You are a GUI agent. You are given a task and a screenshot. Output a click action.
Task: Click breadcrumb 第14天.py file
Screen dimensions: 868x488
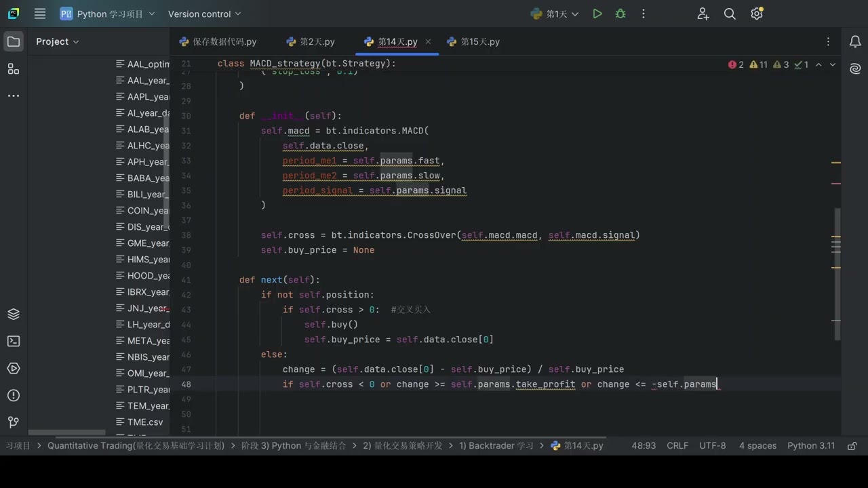[x=577, y=445]
